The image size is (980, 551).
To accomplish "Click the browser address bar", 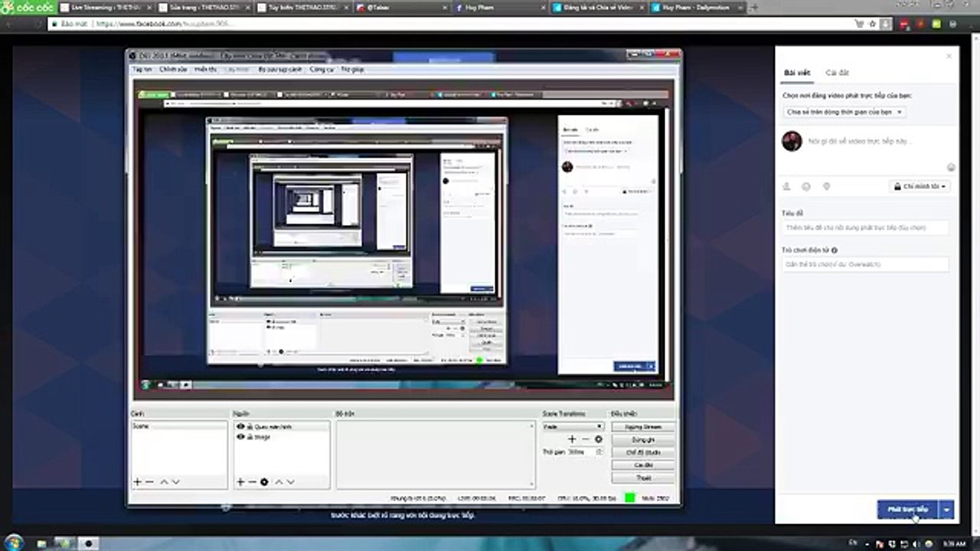I will click(x=459, y=24).
